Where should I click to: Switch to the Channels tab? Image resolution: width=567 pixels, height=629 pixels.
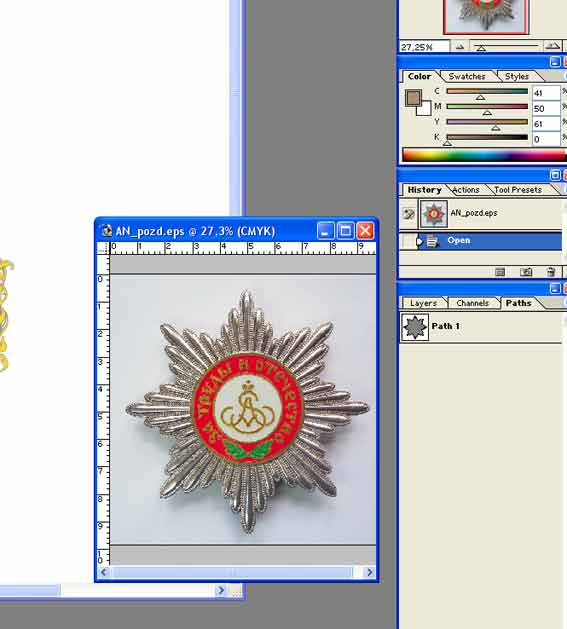tap(472, 303)
